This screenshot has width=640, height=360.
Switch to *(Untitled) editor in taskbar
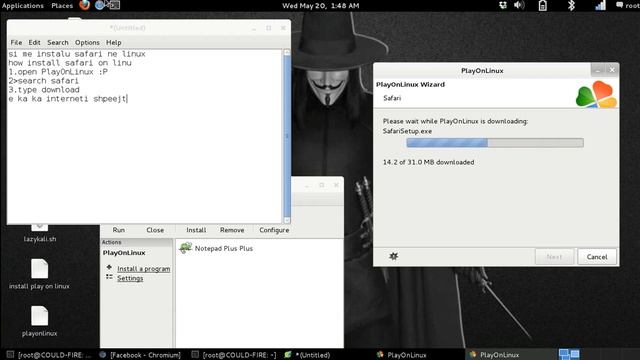(307, 355)
